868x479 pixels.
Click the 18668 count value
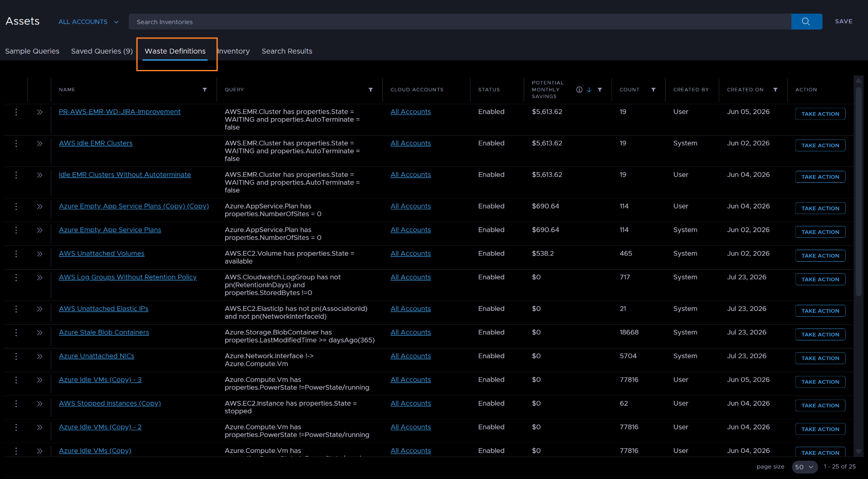point(629,332)
